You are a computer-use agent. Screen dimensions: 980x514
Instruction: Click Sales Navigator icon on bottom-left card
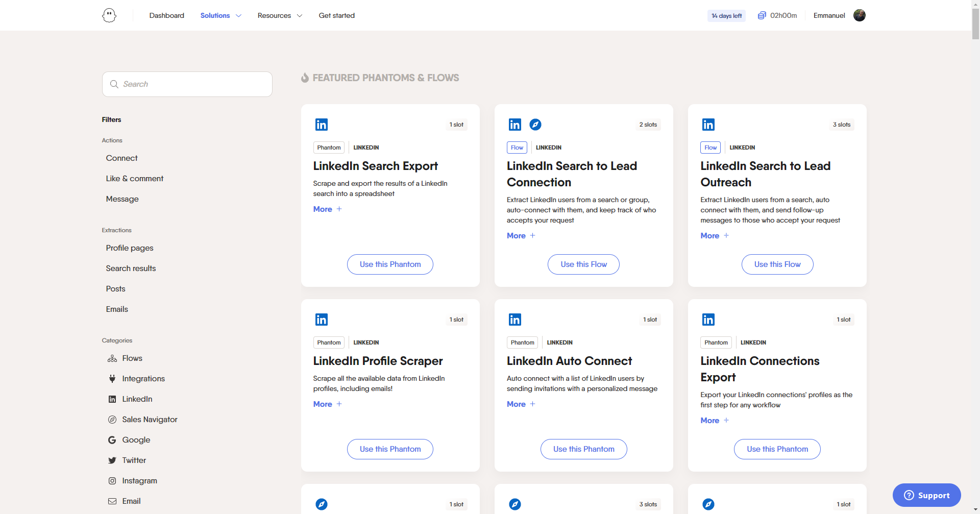point(322,504)
